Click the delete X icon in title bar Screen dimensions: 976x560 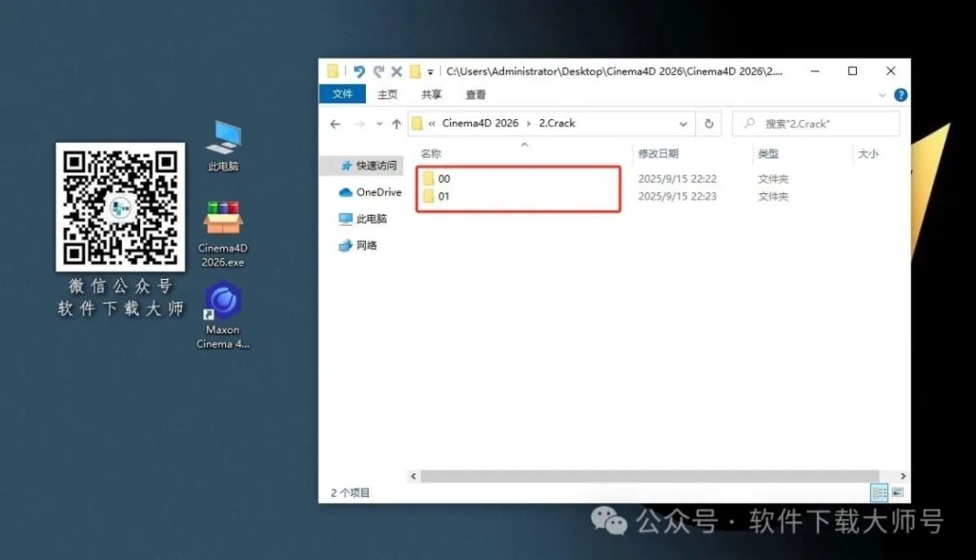pyautogui.click(x=396, y=71)
